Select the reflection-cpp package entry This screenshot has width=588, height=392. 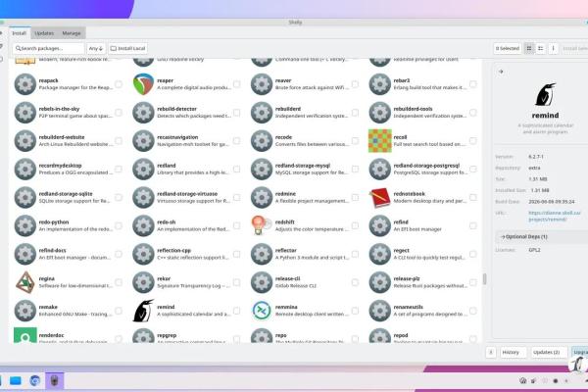pyautogui.click(x=187, y=254)
